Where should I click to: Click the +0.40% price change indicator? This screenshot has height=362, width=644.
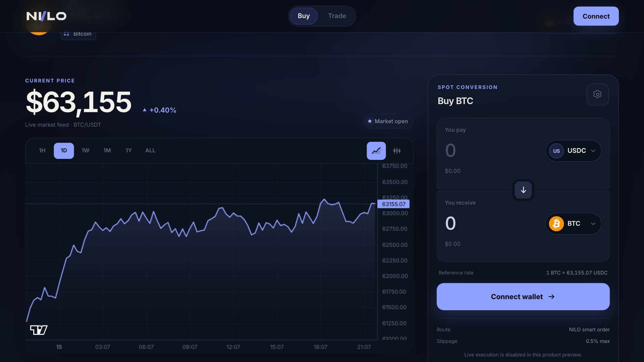coord(159,110)
